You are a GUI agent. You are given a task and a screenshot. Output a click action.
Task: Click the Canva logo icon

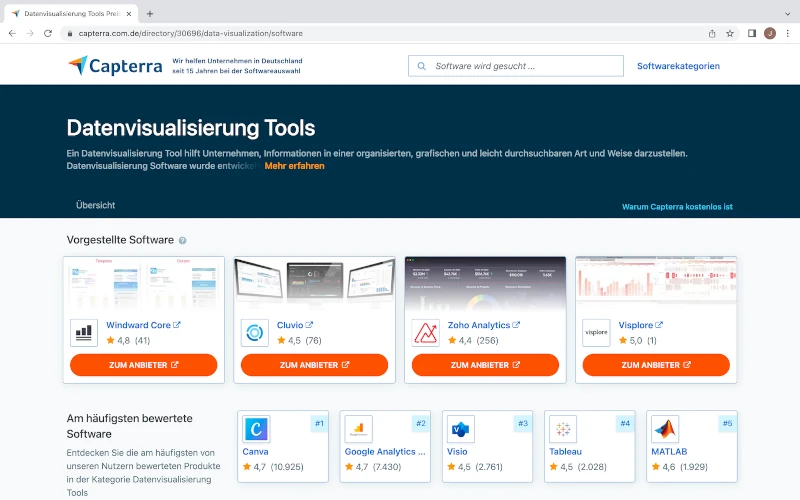coord(256,429)
